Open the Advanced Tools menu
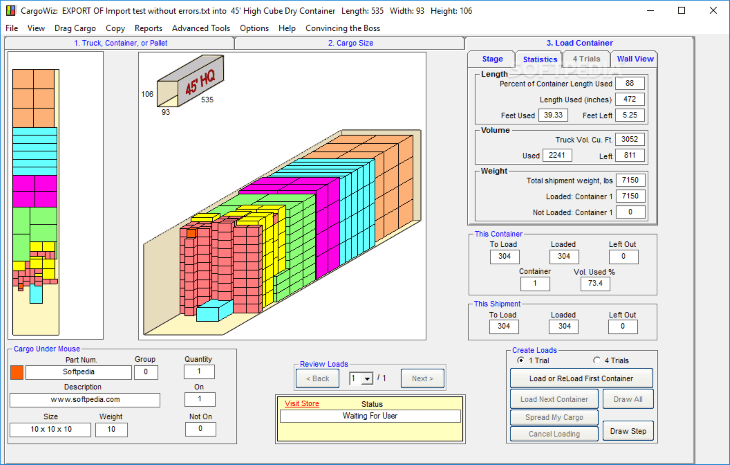The image size is (730, 465). coord(201,28)
